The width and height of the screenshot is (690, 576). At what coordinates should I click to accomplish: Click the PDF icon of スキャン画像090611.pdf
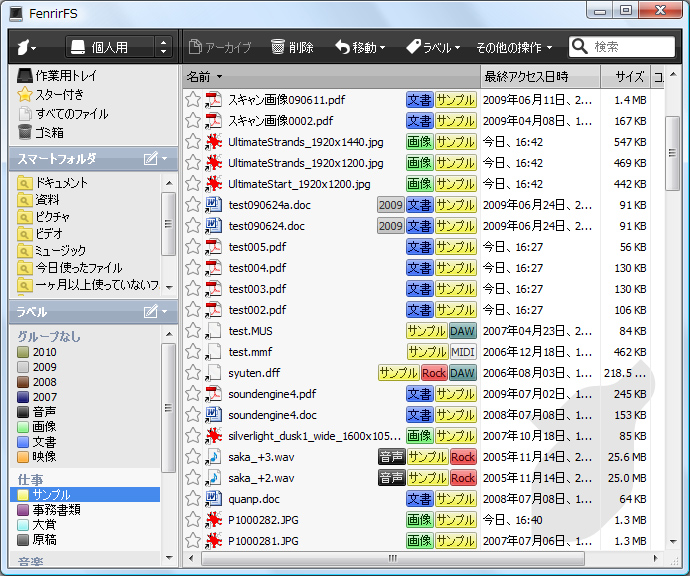point(213,100)
